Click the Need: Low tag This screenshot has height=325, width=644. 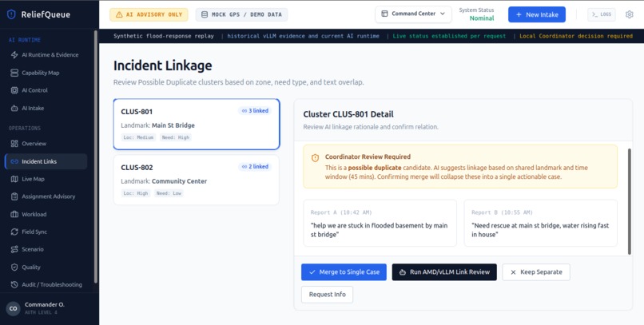(169, 193)
